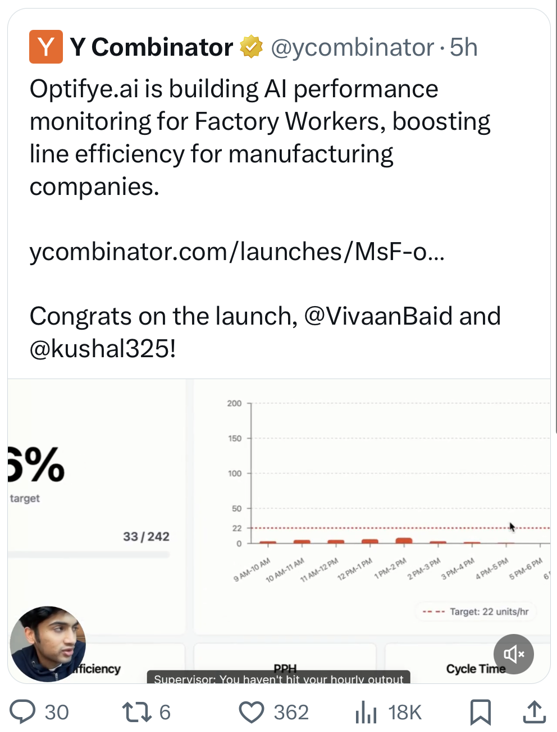
Task: Bookmark this Y Combinator tweet
Action: pyautogui.click(x=480, y=712)
